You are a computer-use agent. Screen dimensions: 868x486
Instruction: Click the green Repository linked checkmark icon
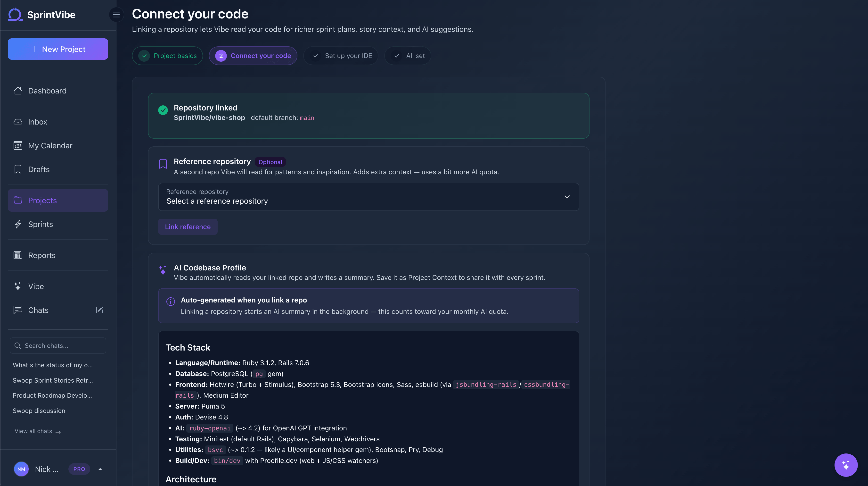(x=163, y=110)
